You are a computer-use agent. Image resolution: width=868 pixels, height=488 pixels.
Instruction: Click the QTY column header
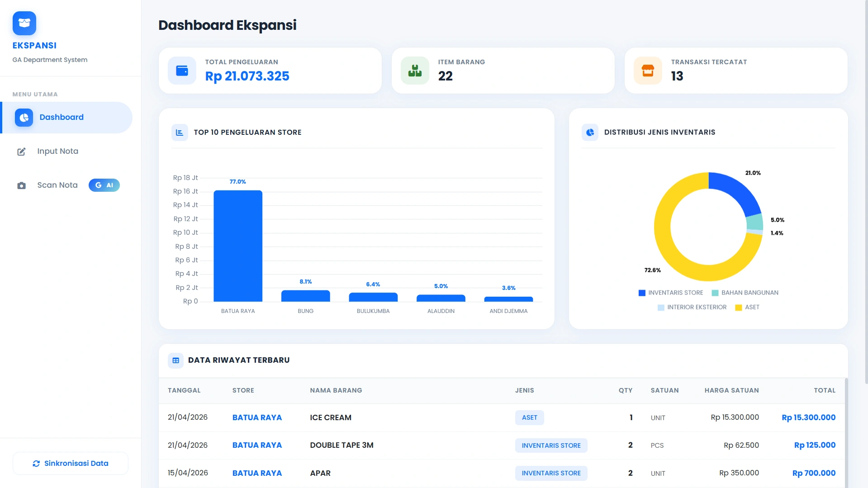(x=626, y=390)
